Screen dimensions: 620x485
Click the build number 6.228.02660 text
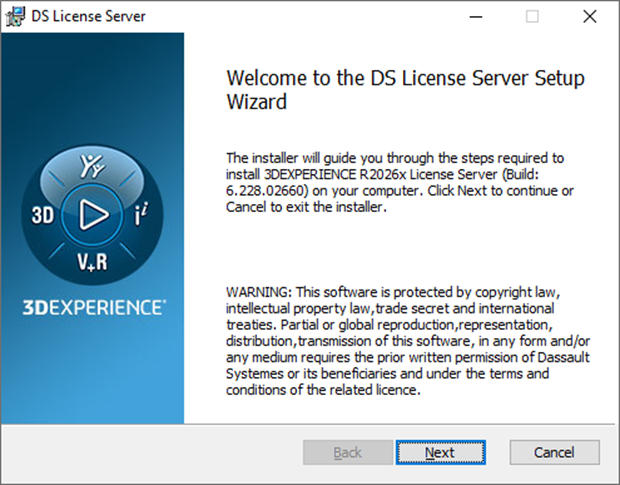click(269, 190)
